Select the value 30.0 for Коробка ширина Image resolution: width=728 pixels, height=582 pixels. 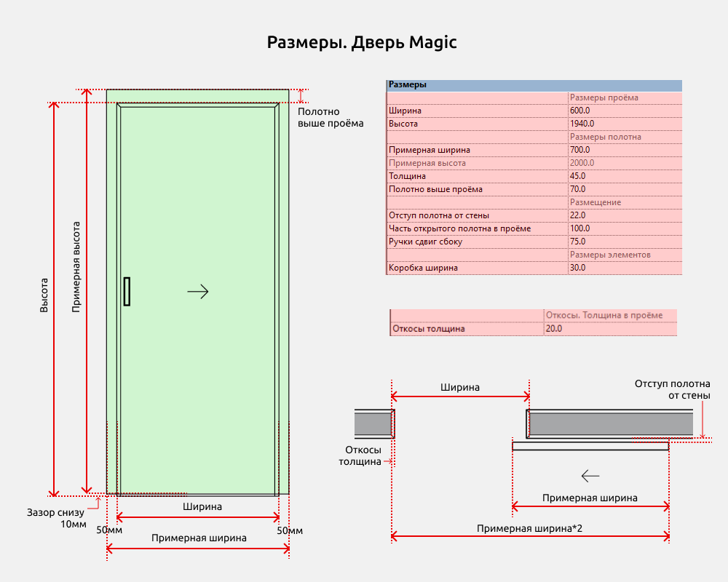pos(577,268)
